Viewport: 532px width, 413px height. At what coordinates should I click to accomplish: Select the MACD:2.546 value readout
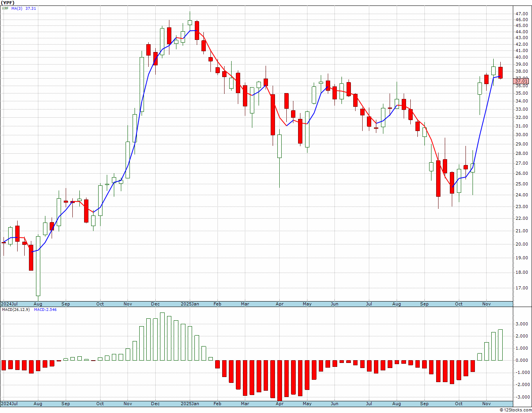pyautogui.click(x=45, y=309)
